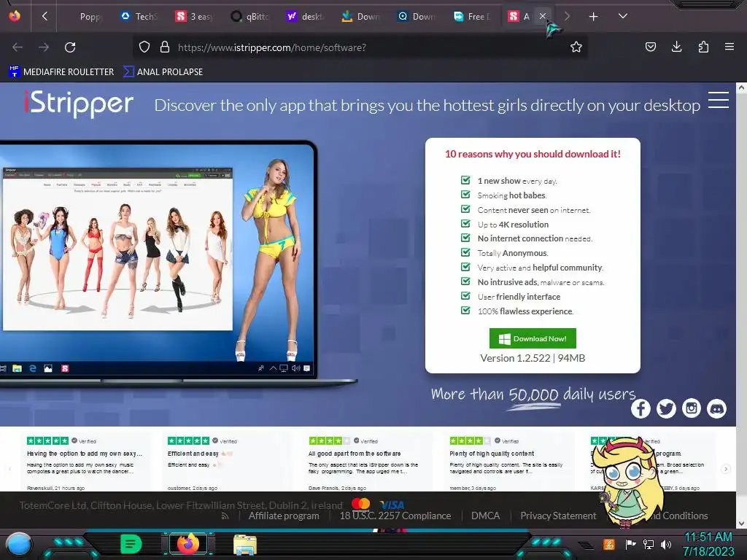Open the list-all-tabs dropdown arrow
This screenshot has width=747, height=560.
point(623,16)
